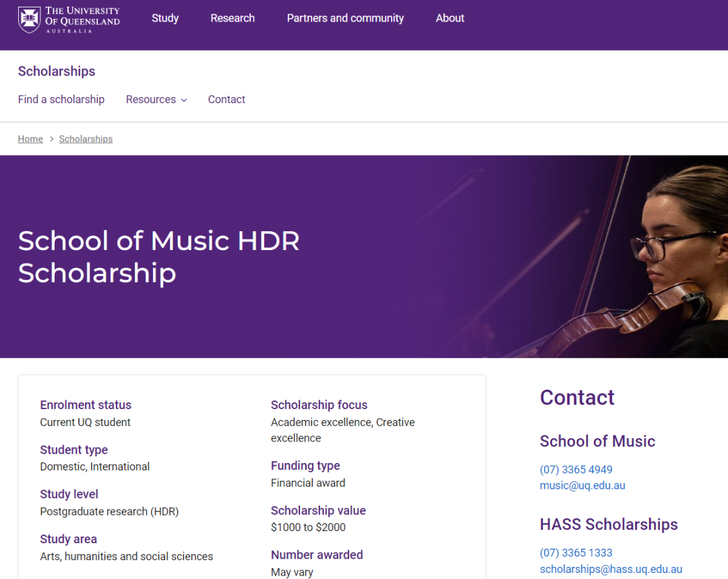Email music@uq.edu.au
Viewport: 728px width, 579px height.
[582, 485]
